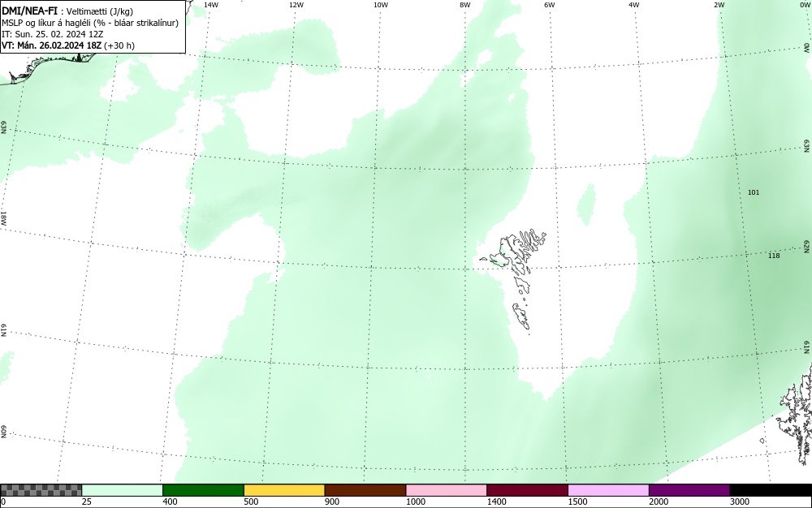812x508 pixels.
Task: Click the '2000' legend scale value
Action: [659, 502]
